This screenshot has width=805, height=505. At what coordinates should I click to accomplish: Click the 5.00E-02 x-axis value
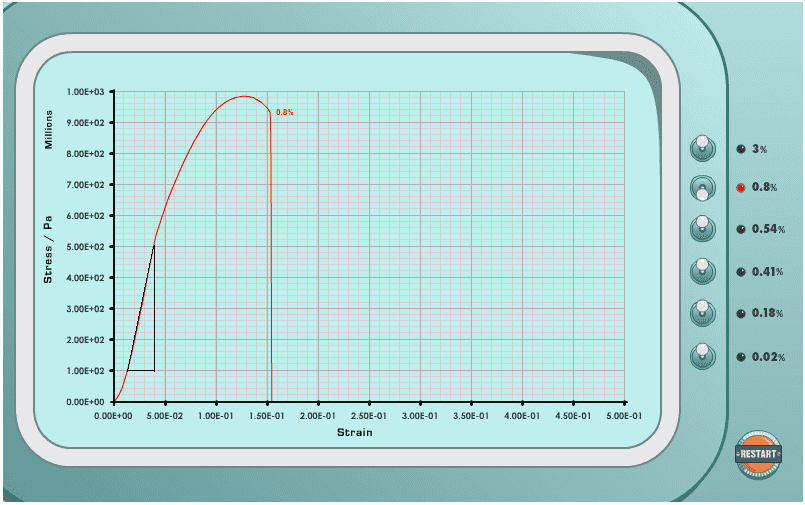click(x=165, y=416)
